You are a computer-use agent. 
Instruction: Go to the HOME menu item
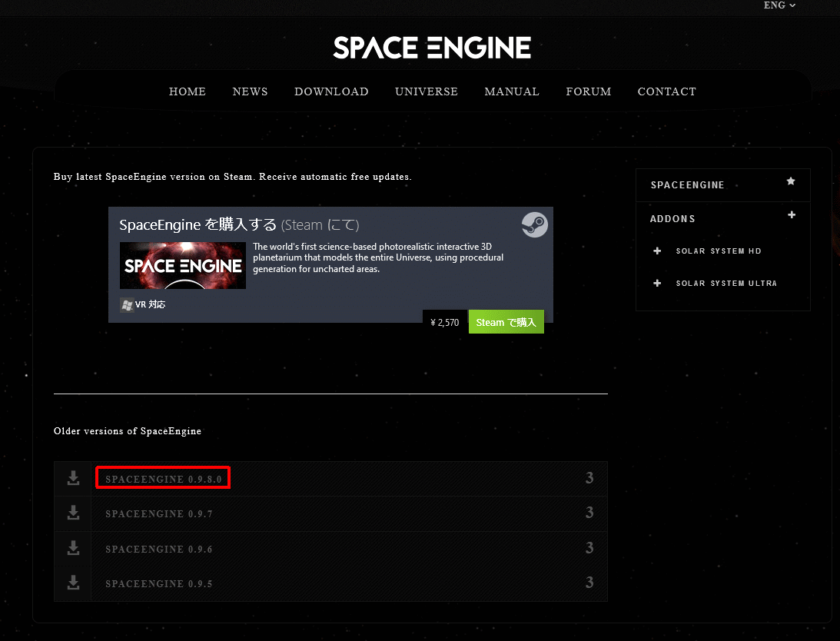[x=187, y=91]
